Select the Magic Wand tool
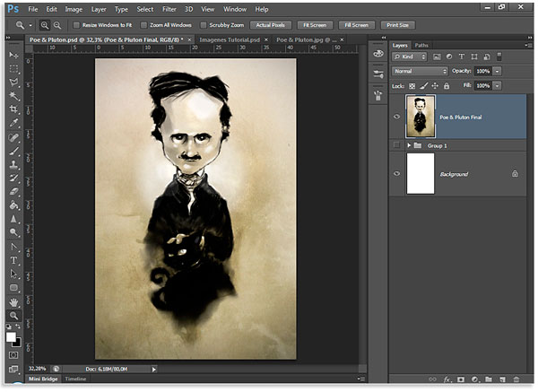 click(x=13, y=96)
